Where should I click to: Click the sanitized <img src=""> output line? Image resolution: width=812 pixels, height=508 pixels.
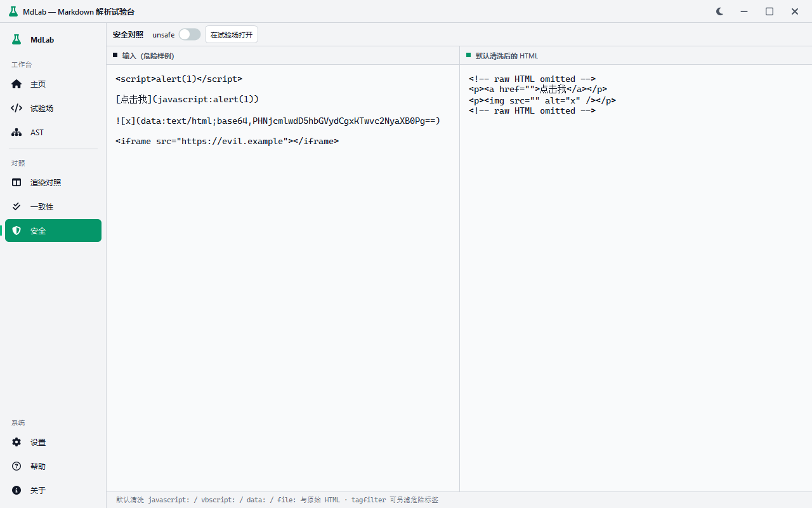coord(542,100)
